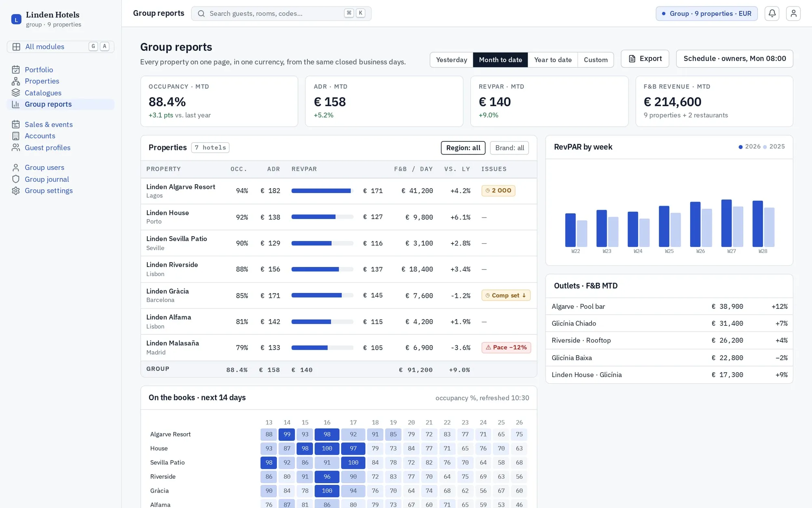Open Schedule · owners, Mon 08:00
Screen dimensions: 812x508
point(734,59)
